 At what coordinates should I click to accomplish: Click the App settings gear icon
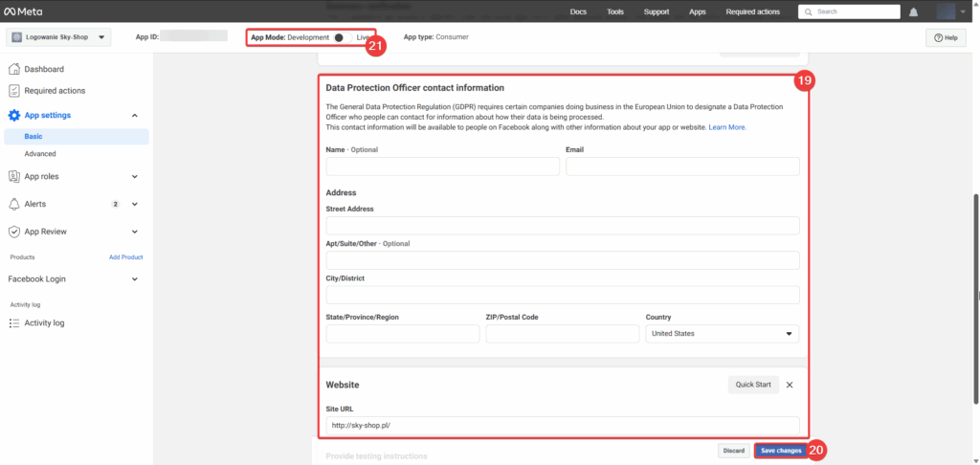click(14, 116)
